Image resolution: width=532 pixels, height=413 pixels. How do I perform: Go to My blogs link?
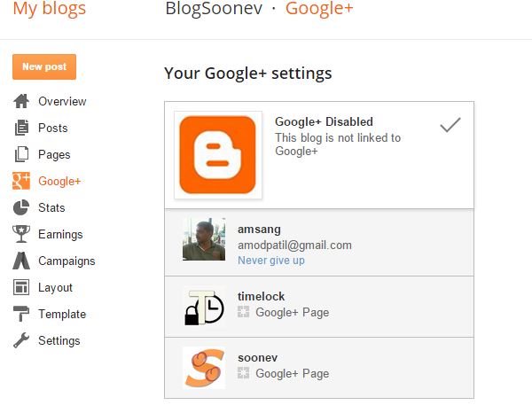pyautogui.click(x=49, y=9)
